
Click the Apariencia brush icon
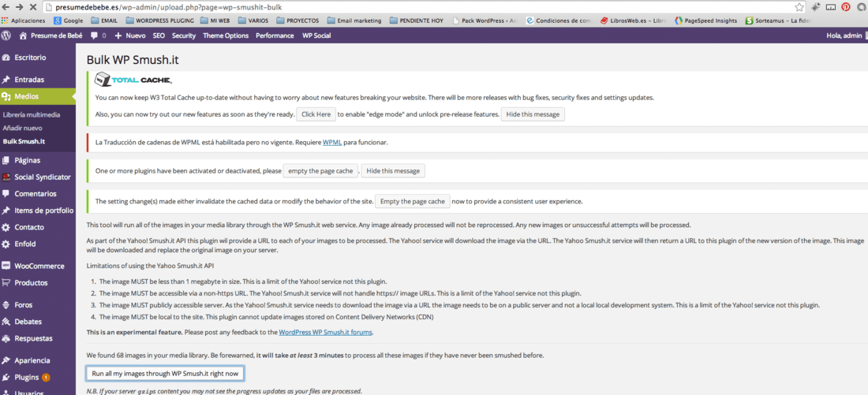tap(6, 360)
